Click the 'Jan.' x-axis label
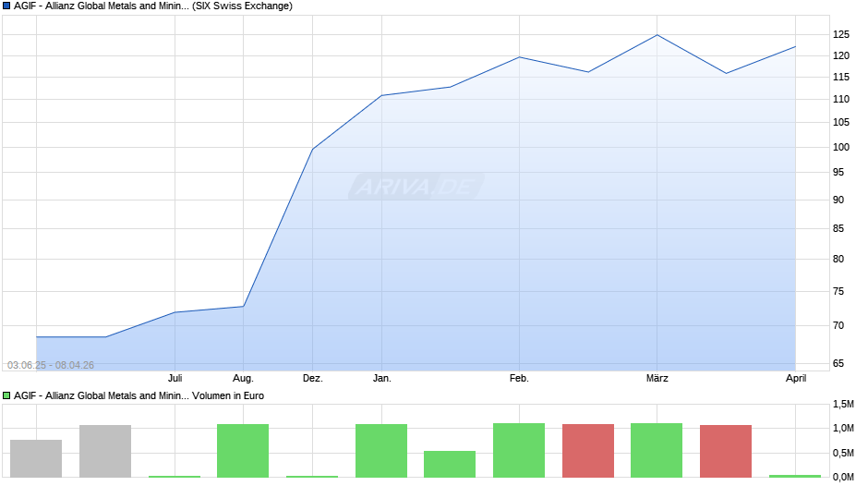868x486 pixels. coord(381,379)
